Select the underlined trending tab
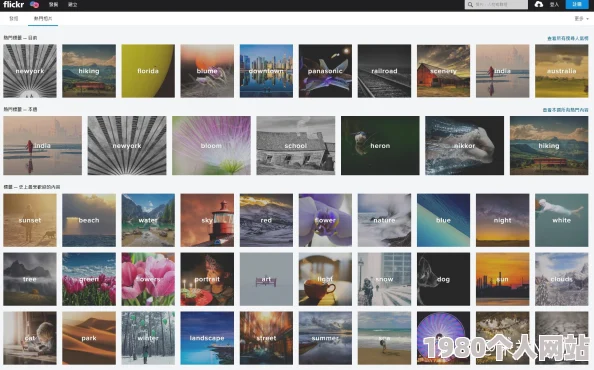 [x=43, y=19]
